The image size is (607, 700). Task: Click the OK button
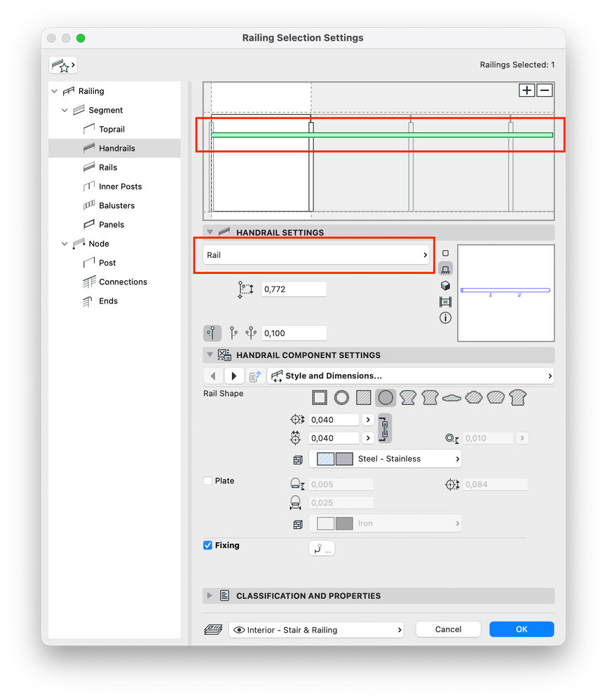(521, 629)
